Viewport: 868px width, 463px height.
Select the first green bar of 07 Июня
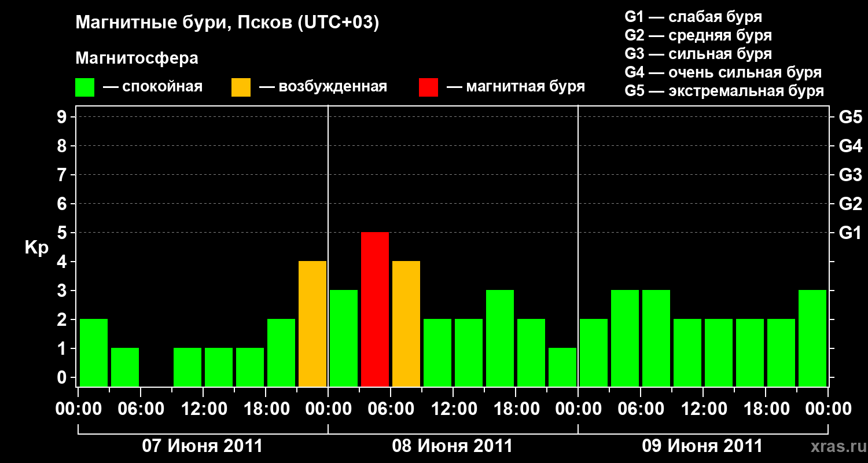coord(94,352)
